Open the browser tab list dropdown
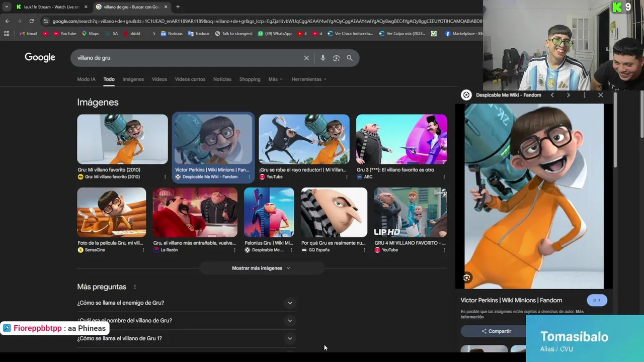Viewport: 644px width, 362px height. coord(7,7)
